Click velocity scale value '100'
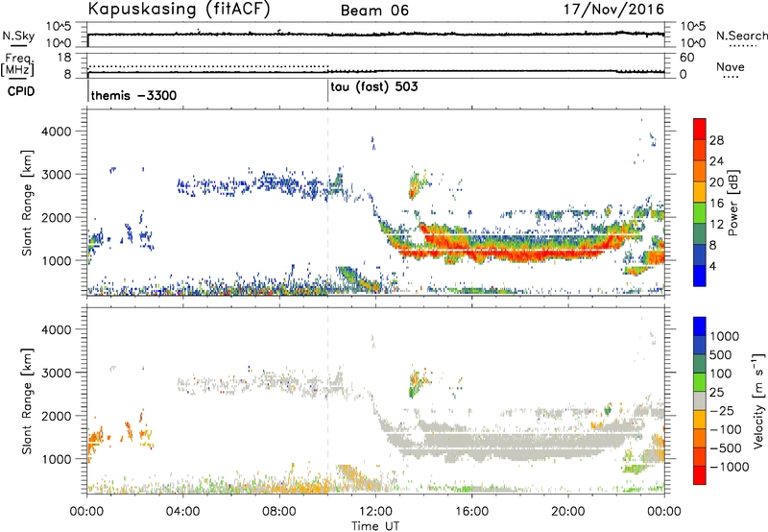 pos(721,374)
